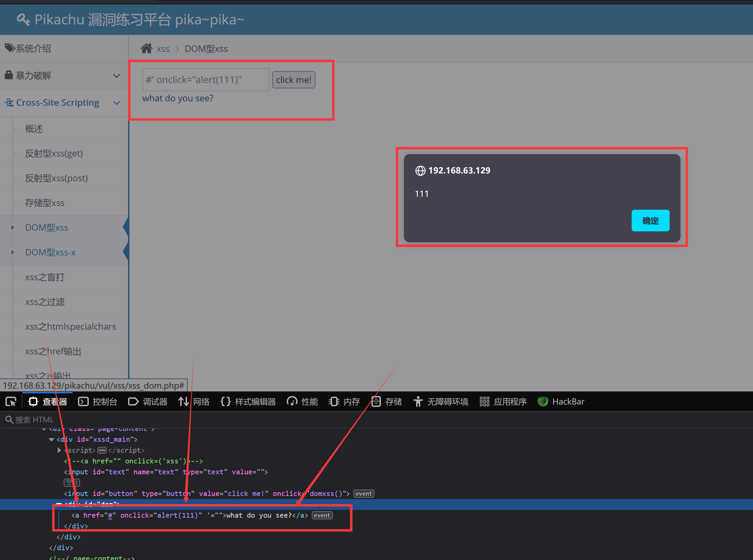
Task: Click the element picker icon in devtools
Action: (x=11, y=402)
